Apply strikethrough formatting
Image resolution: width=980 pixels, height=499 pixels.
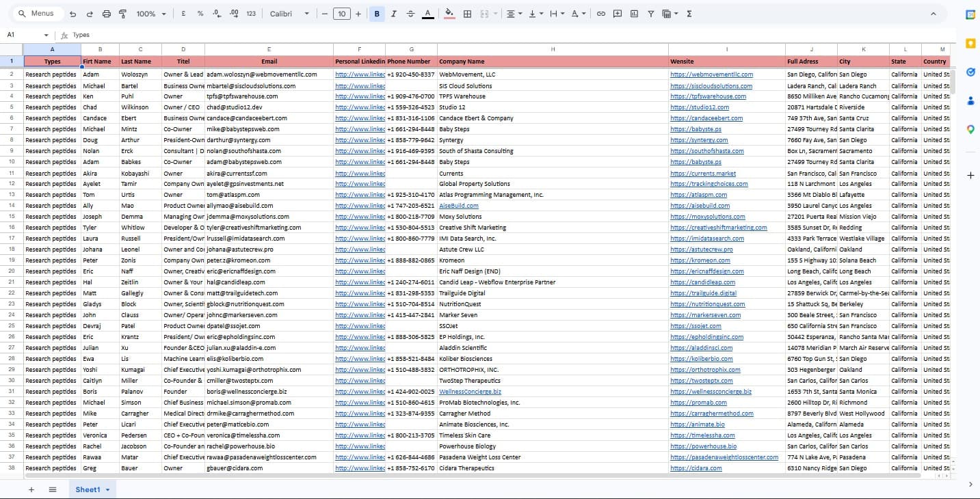pyautogui.click(x=409, y=13)
